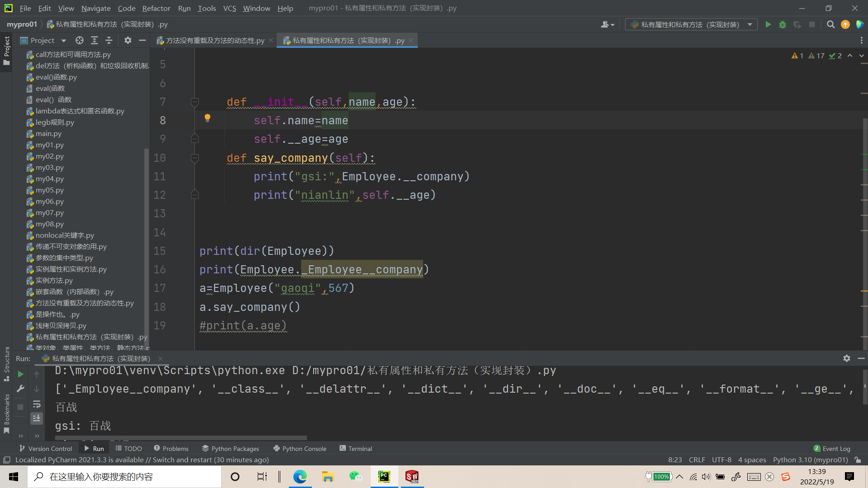Image resolution: width=868 pixels, height=488 pixels.
Task: Open the Terminal tool window
Action: click(x=356, y=449)
